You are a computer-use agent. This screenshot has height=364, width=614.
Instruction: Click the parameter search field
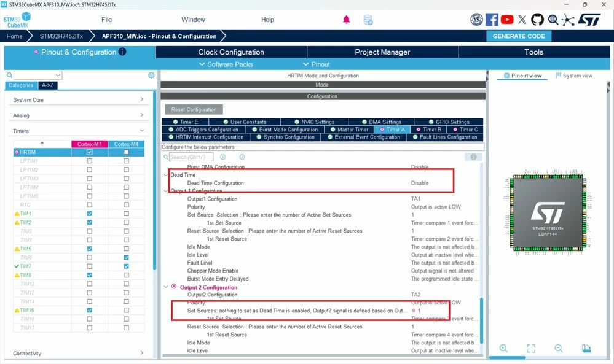191,157
